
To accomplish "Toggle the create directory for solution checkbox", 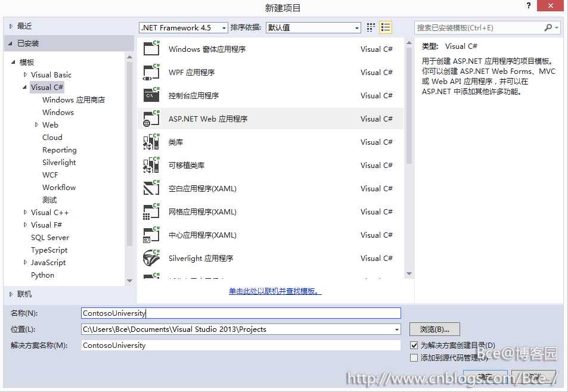I will [414, 346].
